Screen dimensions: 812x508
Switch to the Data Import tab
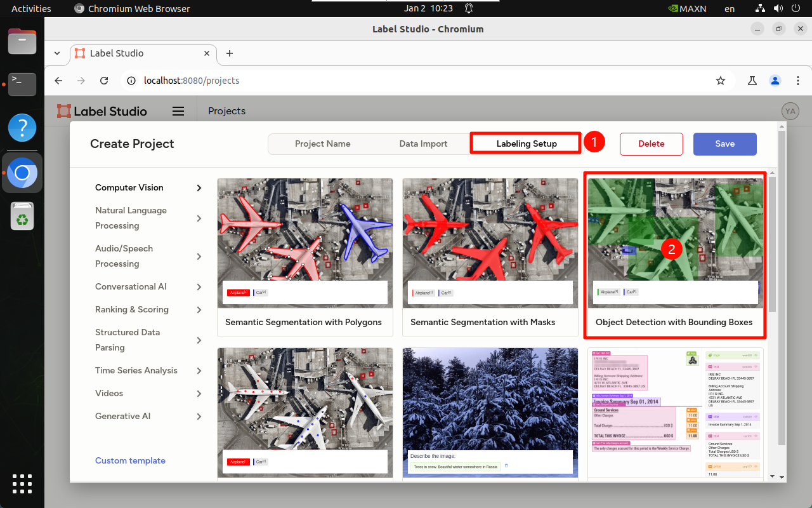click(423, 144)
